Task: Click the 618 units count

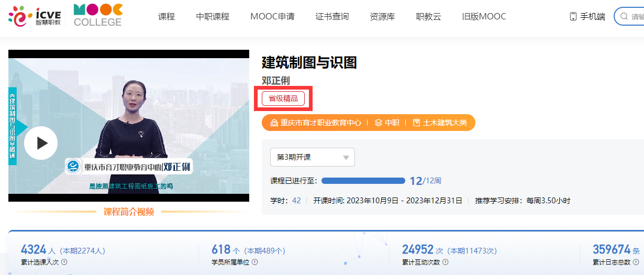Action: click(x=221, y=249)
